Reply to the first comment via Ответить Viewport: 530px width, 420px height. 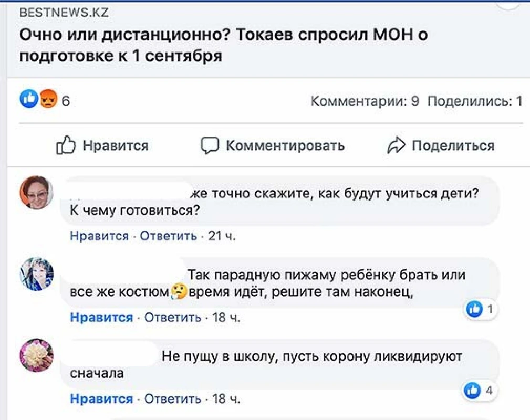(169, 236)
